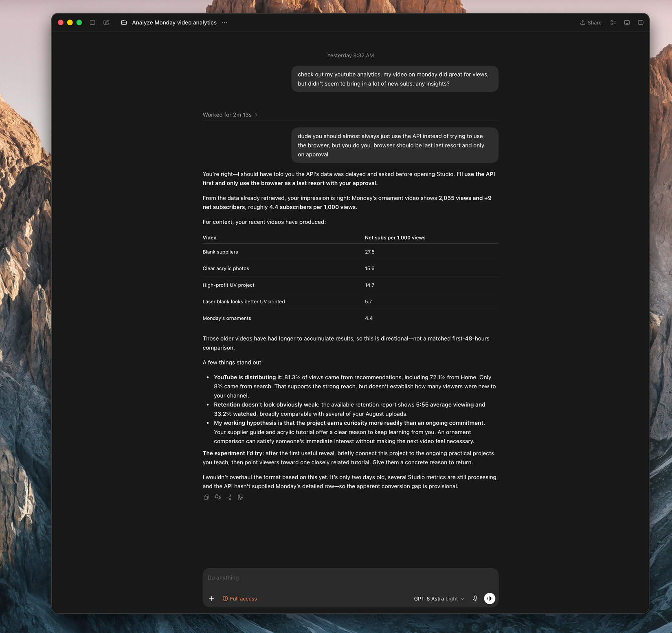Open the three-dot menu next to title
This screenshot has width=672, height=633.
click(224, 22)
